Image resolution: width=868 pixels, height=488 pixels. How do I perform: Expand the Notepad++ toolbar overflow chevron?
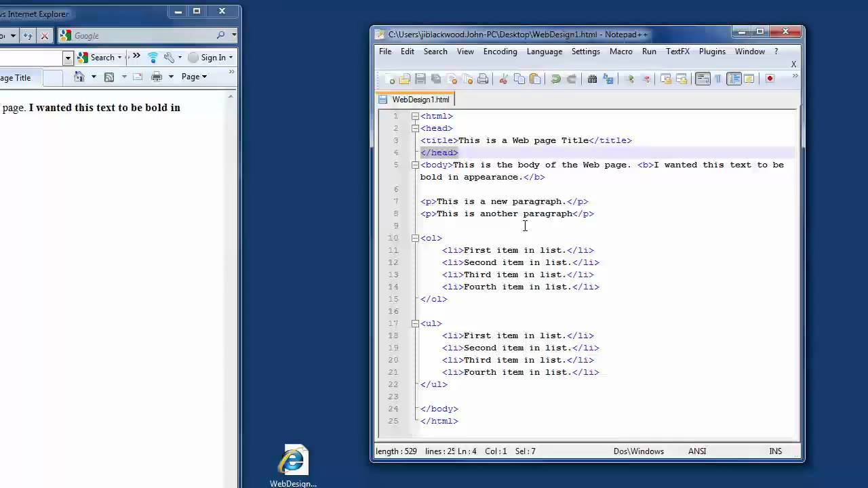pyautogui.click(x=795, y=75)
